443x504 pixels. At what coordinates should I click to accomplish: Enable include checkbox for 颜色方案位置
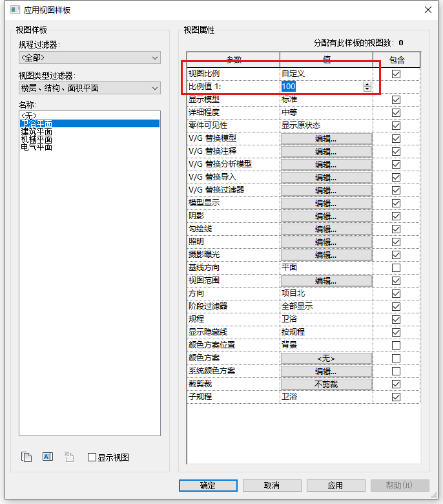tap(396, 345)
